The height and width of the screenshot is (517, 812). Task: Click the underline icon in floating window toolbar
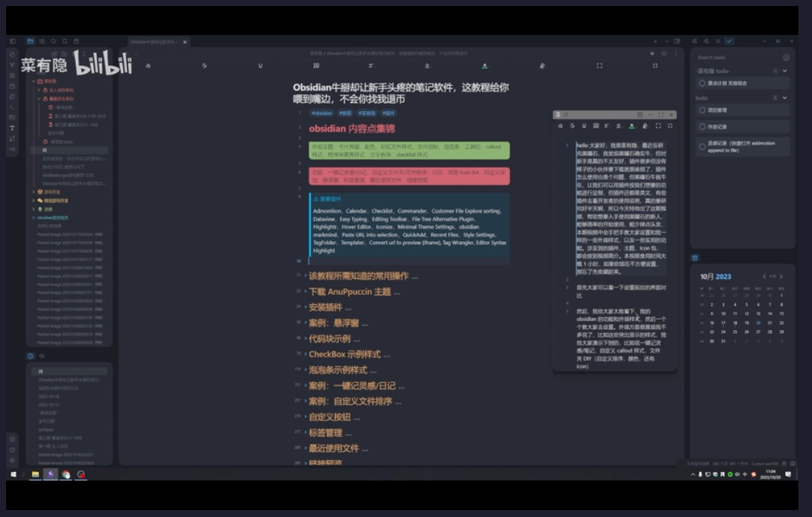click(584, 126)
